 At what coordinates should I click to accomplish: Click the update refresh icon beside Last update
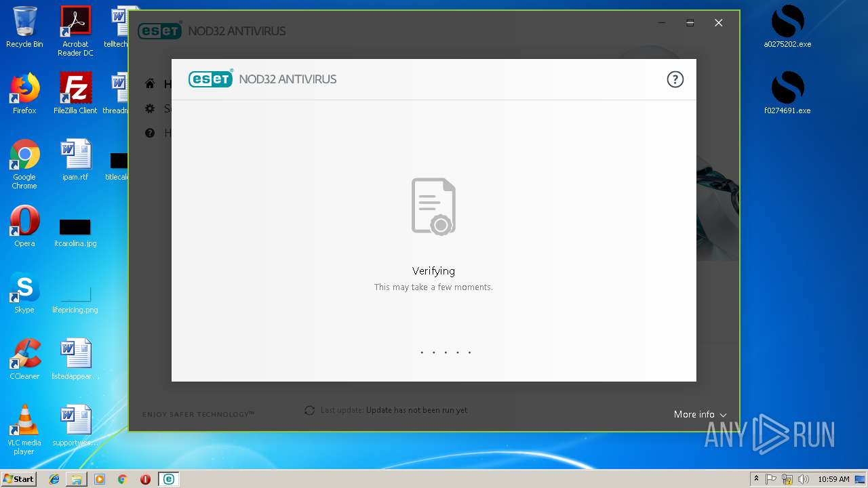click(309, 410)
